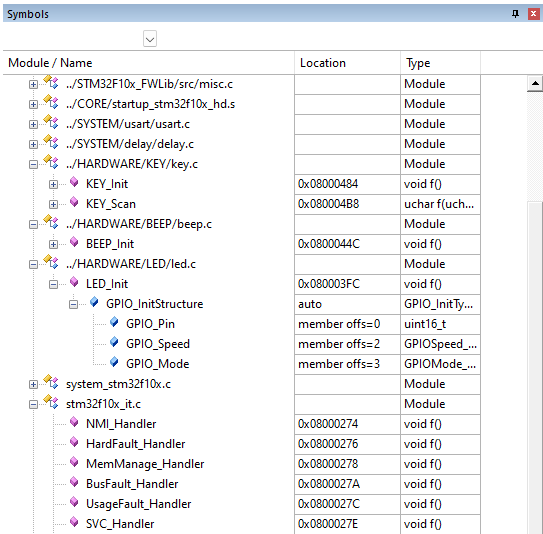This screenshot has height=534, width=543.
Task: Expand the KEY_Init function node
Action: [x=53, y=185]
